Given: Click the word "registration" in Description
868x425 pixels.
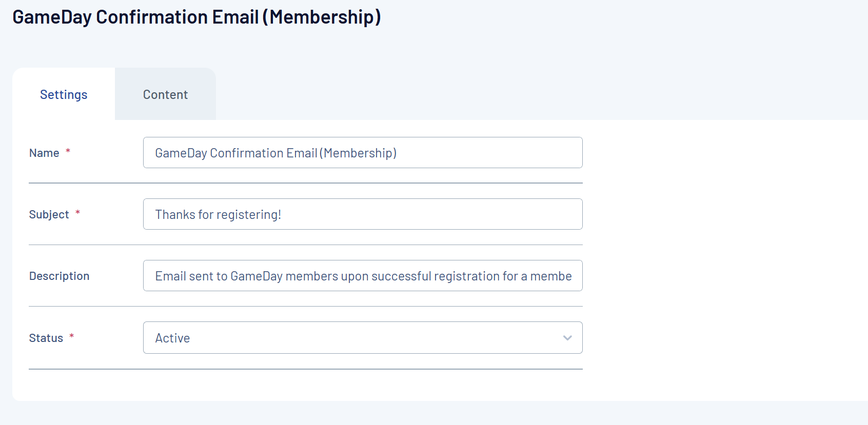Looking at the screenshot, I should click(467, 276).
